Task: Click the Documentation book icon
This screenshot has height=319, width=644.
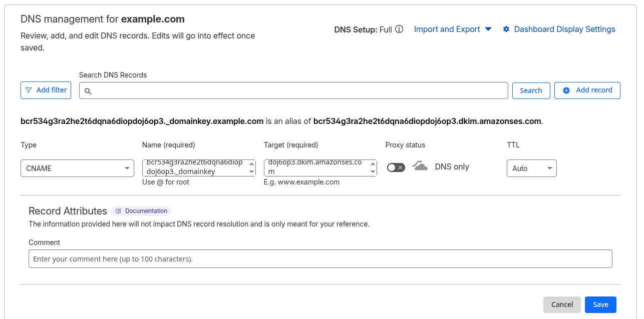Action: click(118, 211)
